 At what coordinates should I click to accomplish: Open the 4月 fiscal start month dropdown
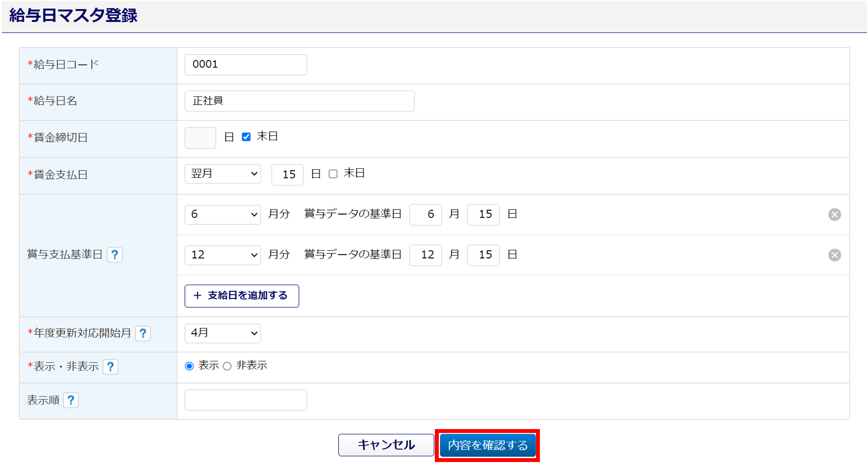tap(223, 333)
